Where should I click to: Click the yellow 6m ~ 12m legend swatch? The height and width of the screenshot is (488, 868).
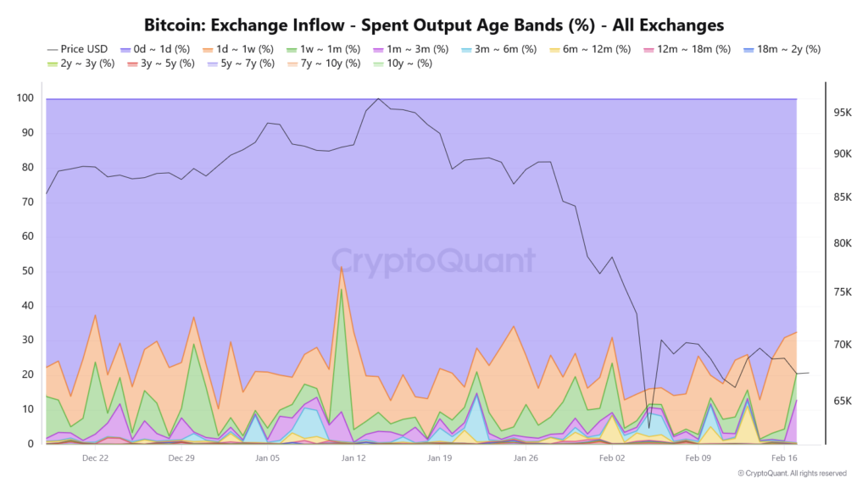pyautogui.click(x=556, y=49)
